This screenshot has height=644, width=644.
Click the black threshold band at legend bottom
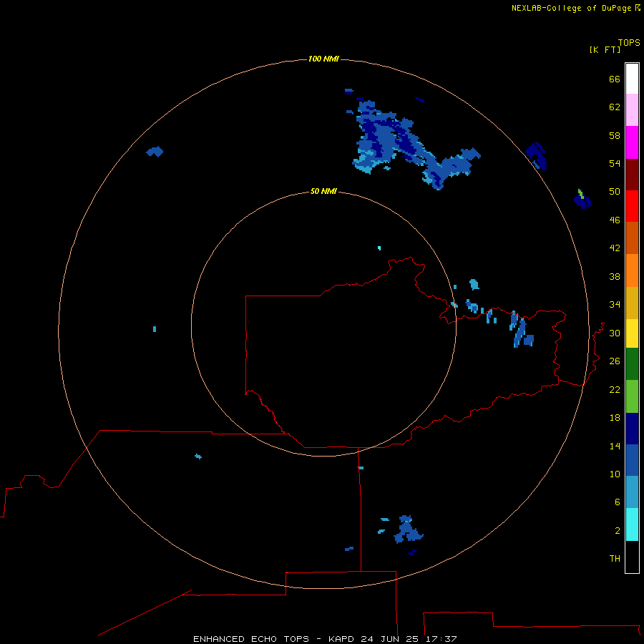632,557
